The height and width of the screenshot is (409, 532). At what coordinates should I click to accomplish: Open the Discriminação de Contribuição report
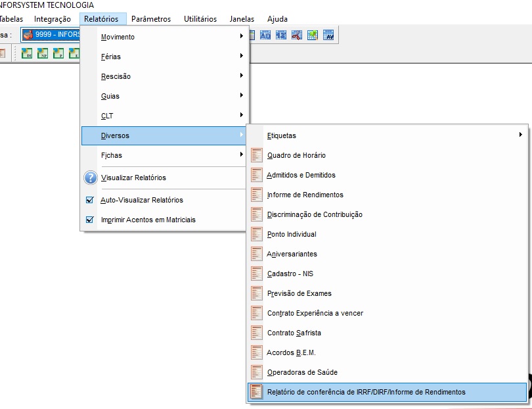click(x=387, y=214)
